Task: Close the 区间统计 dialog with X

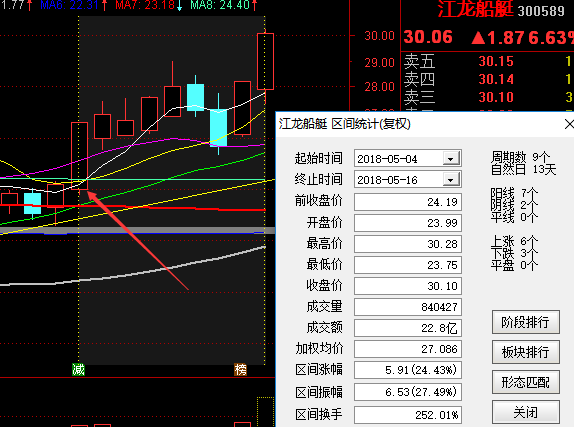Action: 569,124
